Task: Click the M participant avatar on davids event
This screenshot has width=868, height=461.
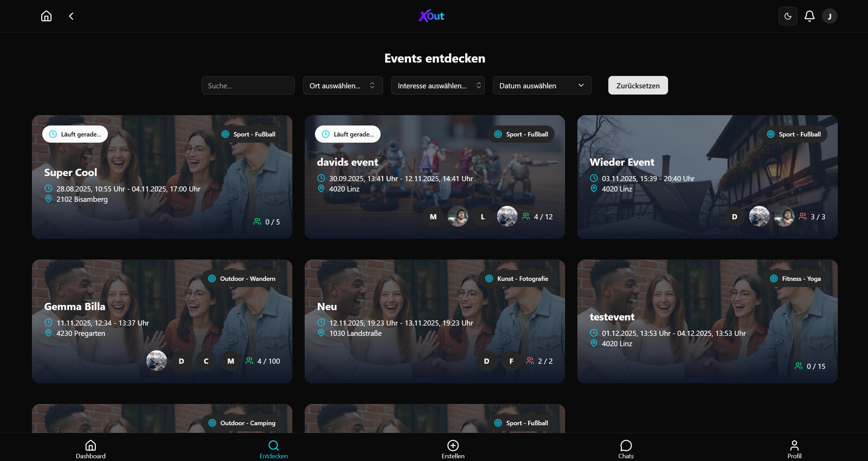Action: pyautogui.click(x=433, y=217)
